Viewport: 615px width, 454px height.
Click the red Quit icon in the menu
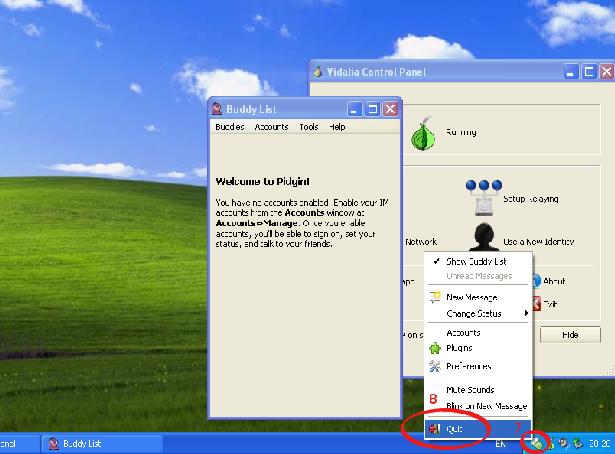click(x=434, y=428)
